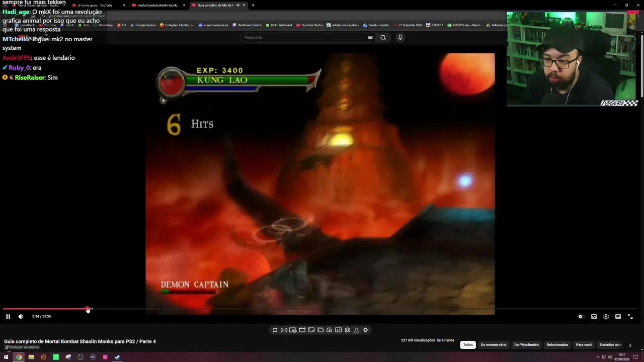This screenshot has height=362, width=644.
Task: Open the 'YouTube Studio' bookmark
Action: [309, 25]
